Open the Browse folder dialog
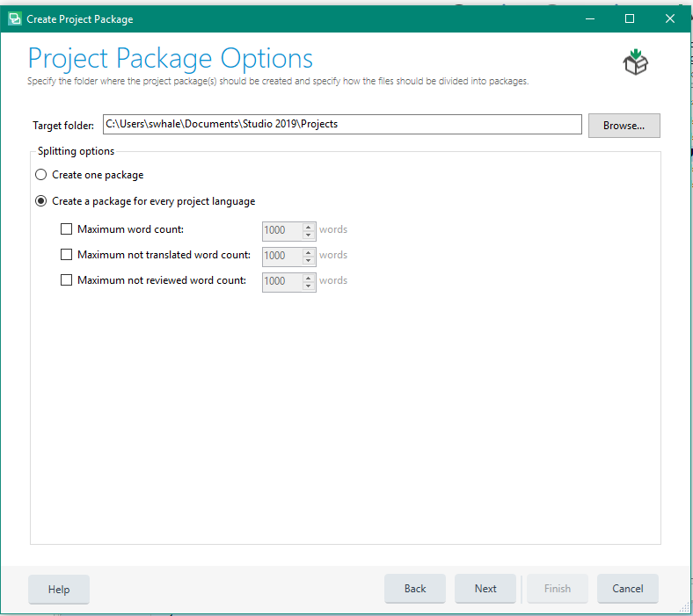 click(624, 126)
